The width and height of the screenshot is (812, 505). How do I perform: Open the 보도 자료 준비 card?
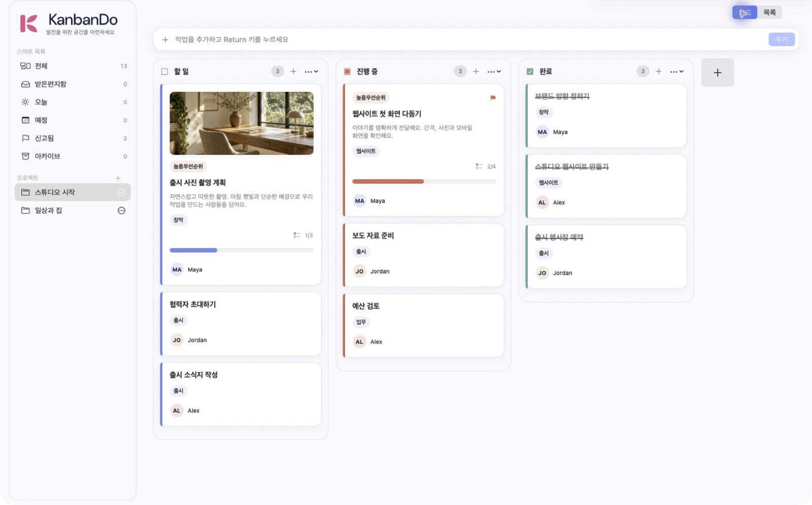pyautogui.click(x=424, y=255)
